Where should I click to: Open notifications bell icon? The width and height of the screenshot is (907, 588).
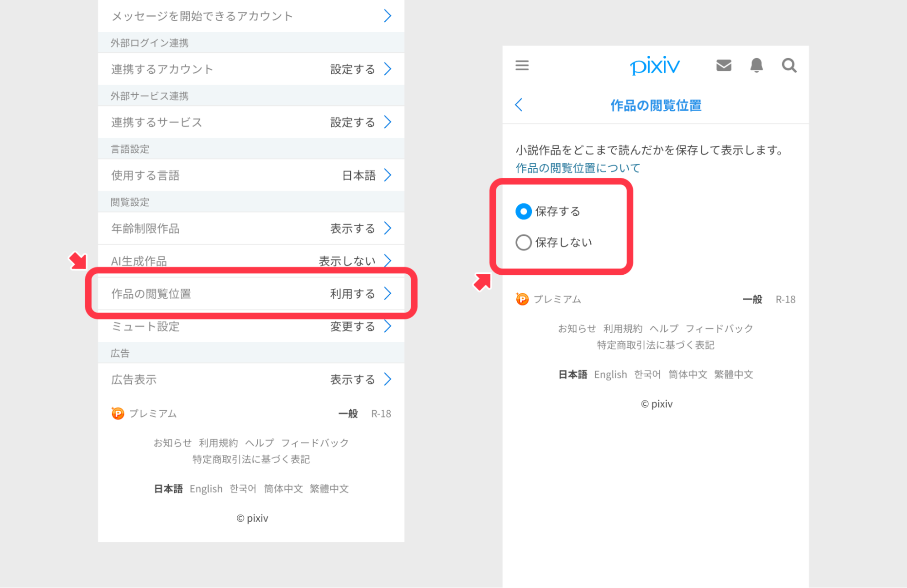coord(756,65)
